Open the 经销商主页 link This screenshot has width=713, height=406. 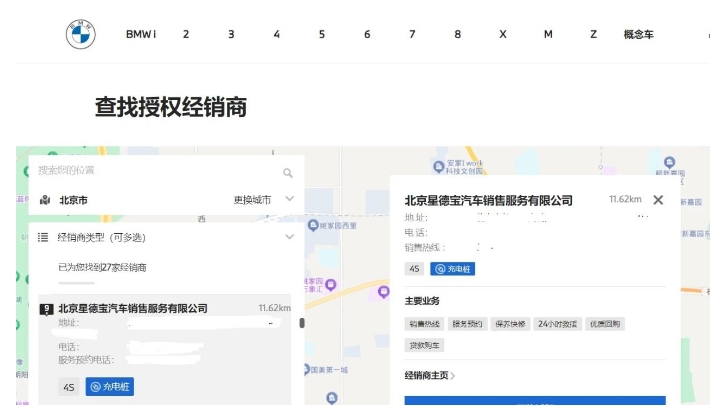[x=429, y=376]
